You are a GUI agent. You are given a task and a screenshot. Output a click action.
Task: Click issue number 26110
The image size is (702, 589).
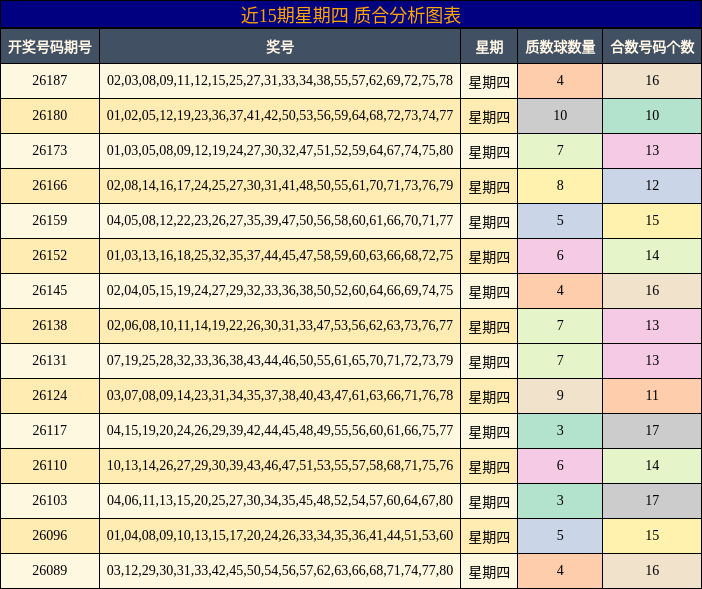pos(50,465)
